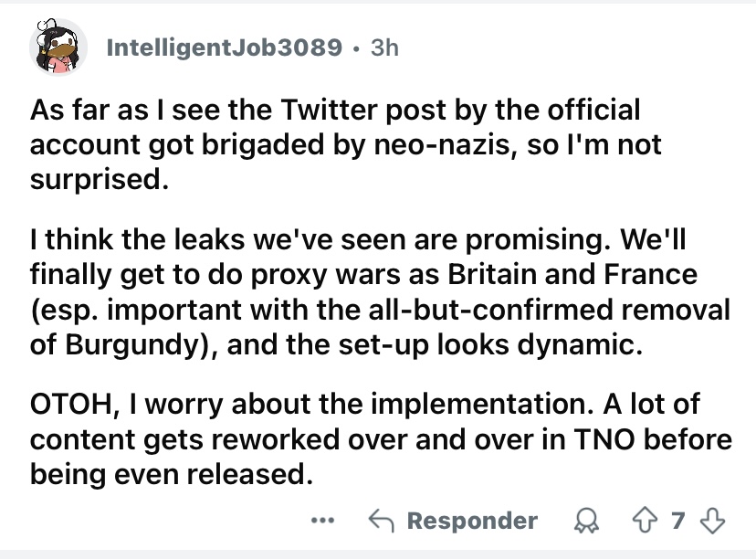Open the three-dot more options menu
Screen dimensions: 756x559
click(x=321, y=521)
